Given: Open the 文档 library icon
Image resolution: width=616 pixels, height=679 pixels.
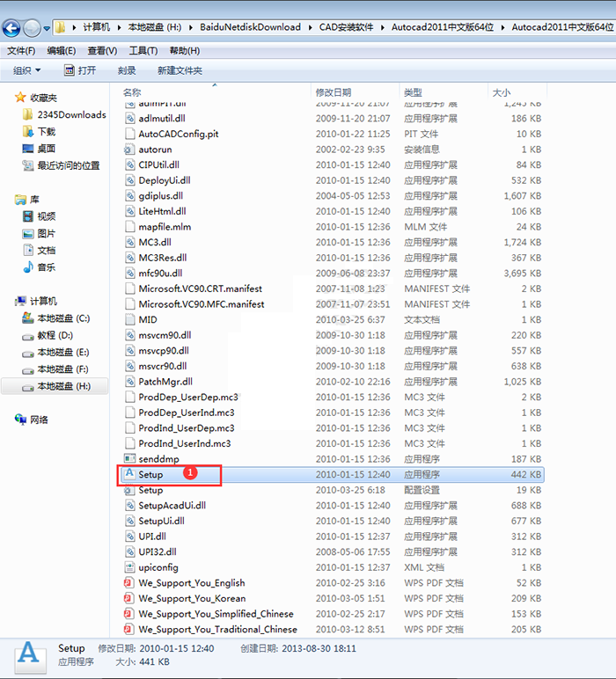Looking at the screenshot, I should click(x=28, y=251).
